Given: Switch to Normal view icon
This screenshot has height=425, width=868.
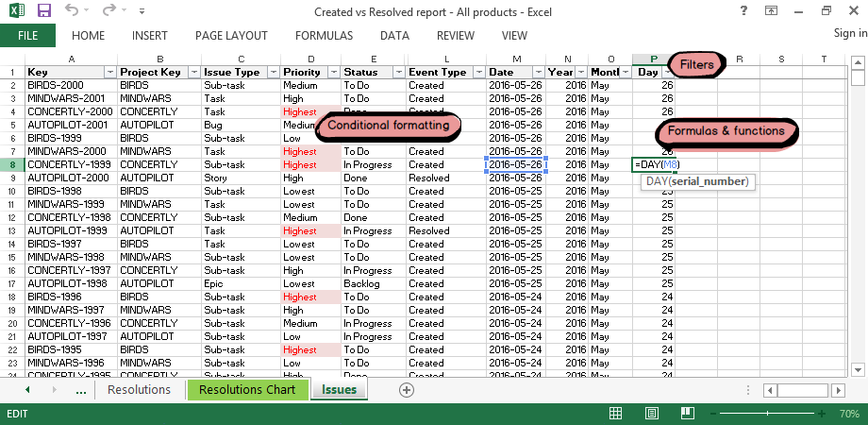Looking at the screenshot, I should (615, 414).
